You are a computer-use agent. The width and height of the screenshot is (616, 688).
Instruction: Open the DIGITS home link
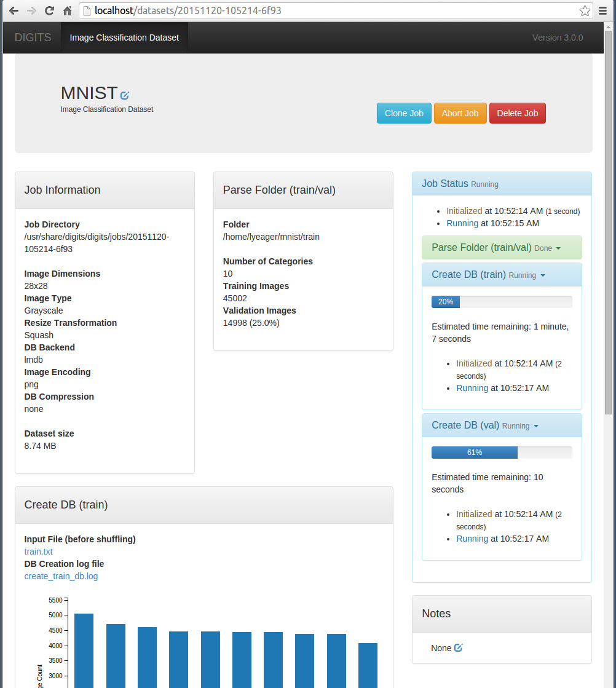tap(33, 38)
